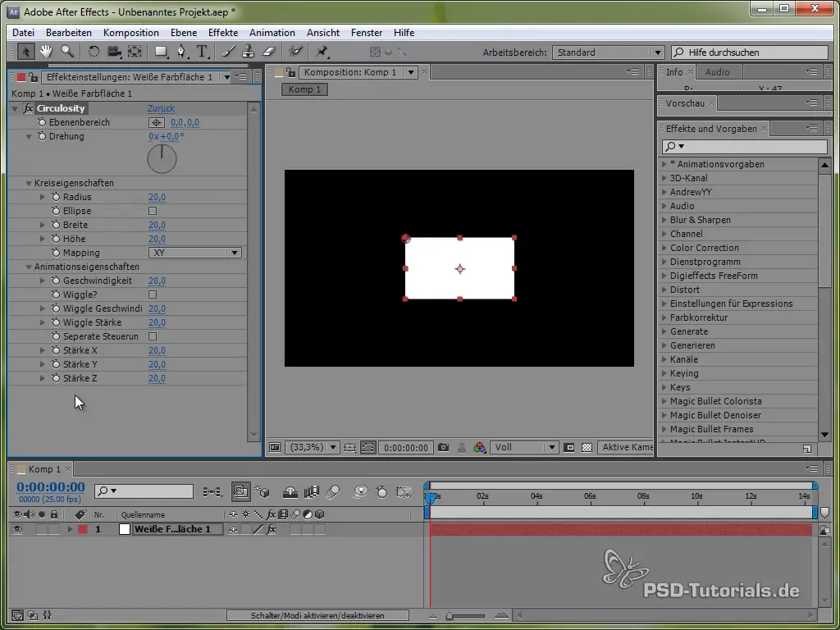Select the Clone Stamp tool

point(248,52)
